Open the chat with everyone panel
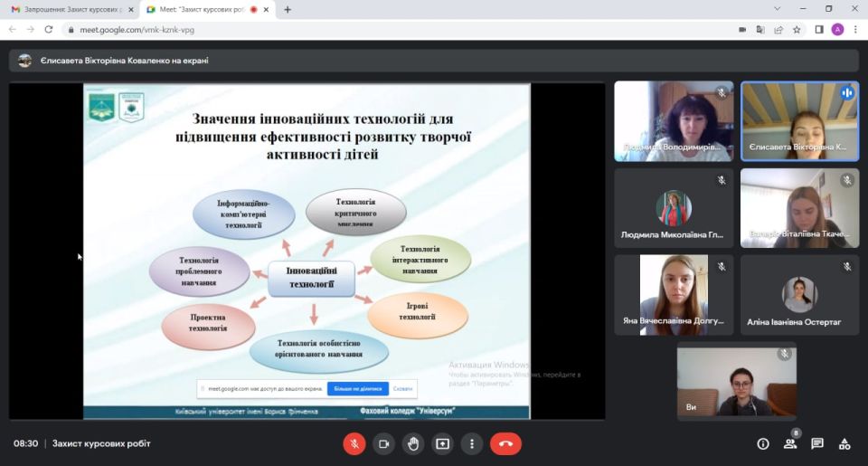This screenshot has height=466, width=868. click(x=817, y=444)
